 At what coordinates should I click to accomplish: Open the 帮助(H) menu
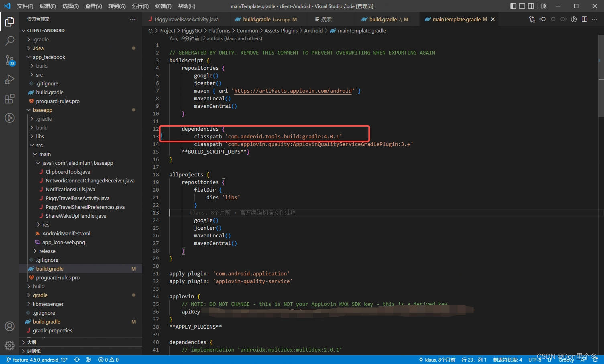tap(186, 6)
